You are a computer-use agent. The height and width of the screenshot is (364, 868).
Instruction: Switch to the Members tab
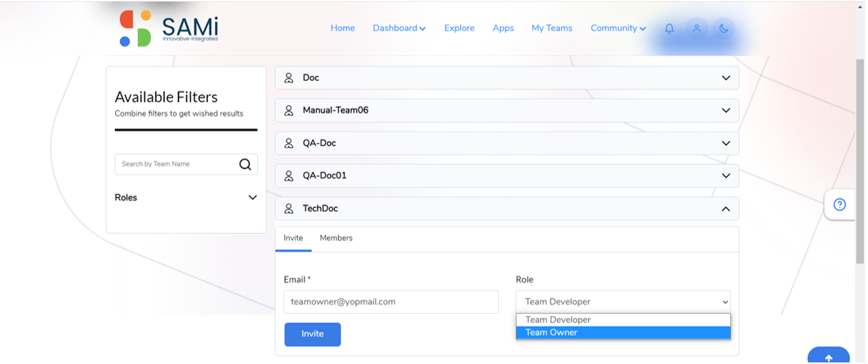[x=336, y=238]
